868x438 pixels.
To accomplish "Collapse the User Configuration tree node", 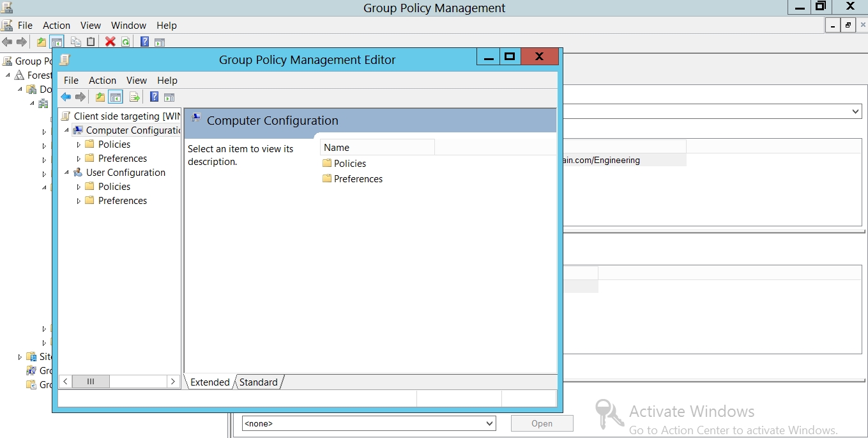I will (67, 173).
